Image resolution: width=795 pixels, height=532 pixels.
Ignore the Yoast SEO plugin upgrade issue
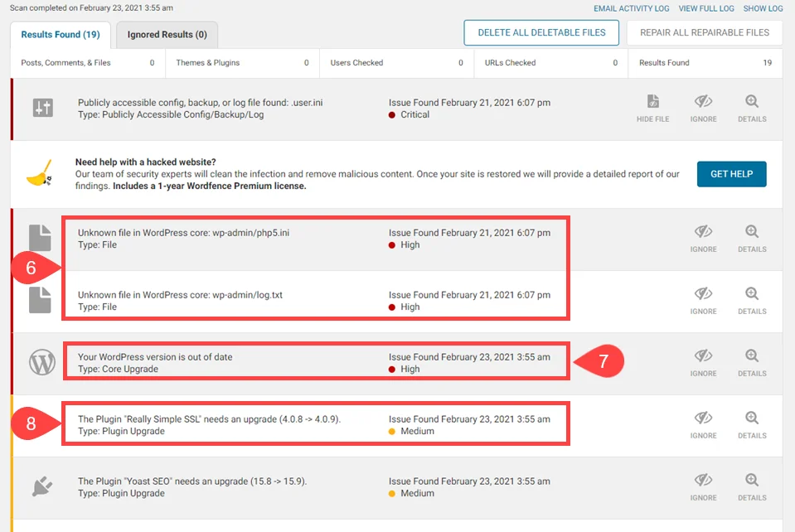(x=703, y=486)
